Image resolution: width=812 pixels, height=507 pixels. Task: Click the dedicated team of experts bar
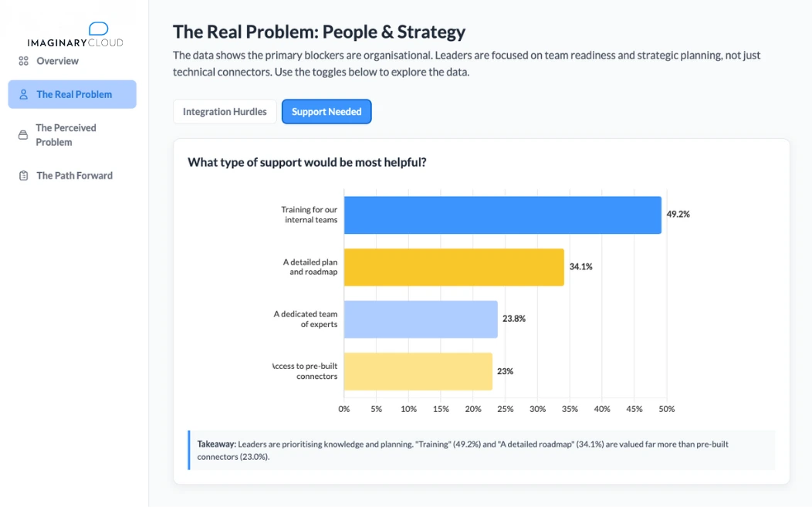[421, 319]
